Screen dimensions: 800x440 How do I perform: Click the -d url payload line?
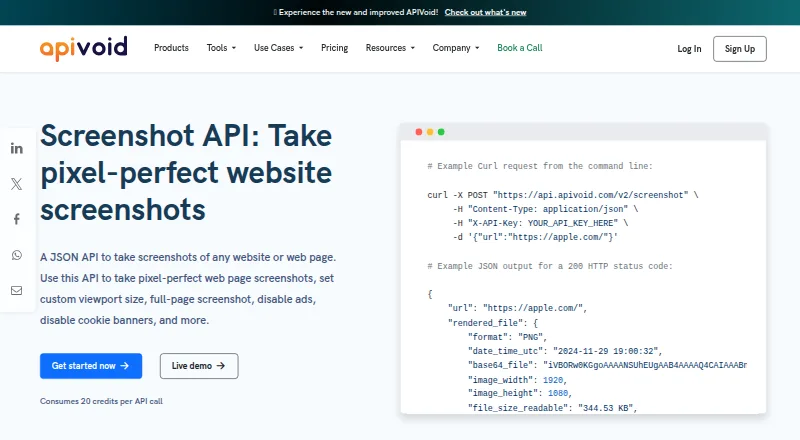535,237
